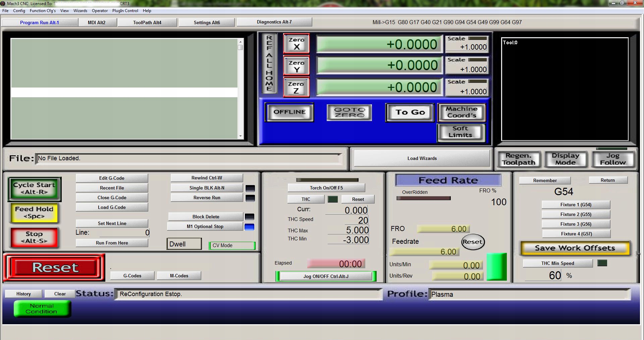
Task: Click the THC Speed value field
Action: [x=347, y=220]
